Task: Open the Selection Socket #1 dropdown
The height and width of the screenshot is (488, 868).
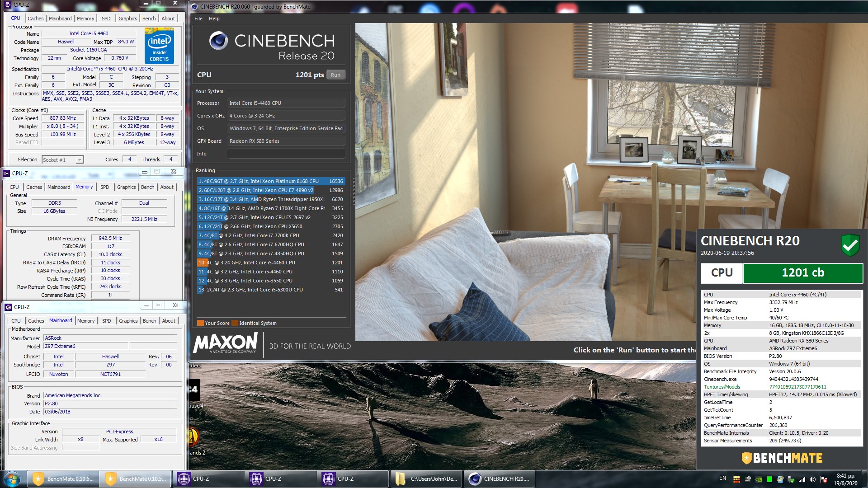Action: pos(62,160)
